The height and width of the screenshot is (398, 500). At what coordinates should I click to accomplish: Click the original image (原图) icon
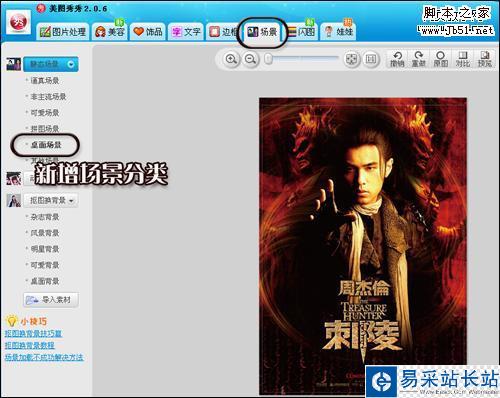(441, 59)
